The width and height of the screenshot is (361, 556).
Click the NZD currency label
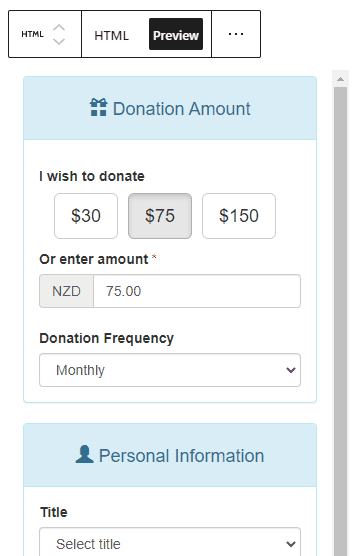click(x=66, y=291)
